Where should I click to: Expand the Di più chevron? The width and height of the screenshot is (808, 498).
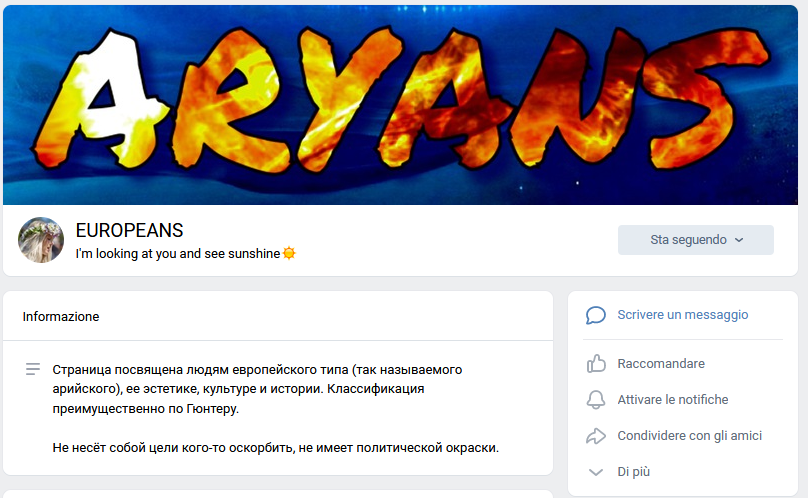pyautogui.click(x=596, y=472)
